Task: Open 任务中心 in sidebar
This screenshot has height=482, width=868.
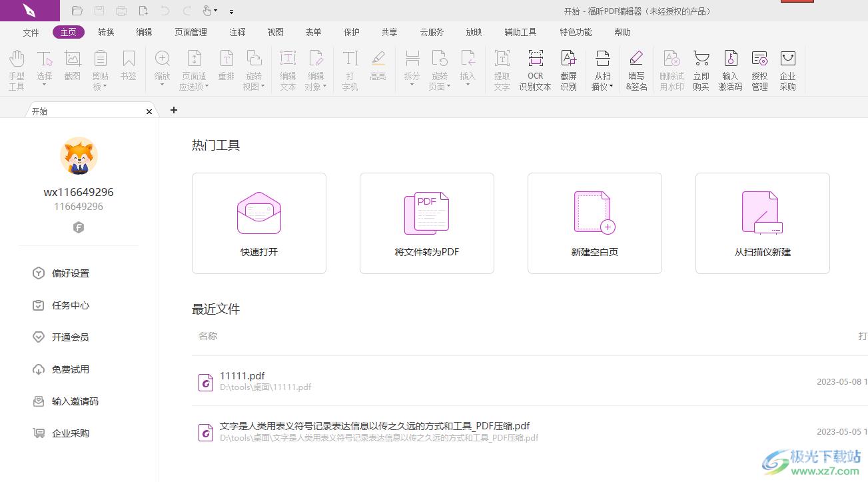Action: point(61,305)
